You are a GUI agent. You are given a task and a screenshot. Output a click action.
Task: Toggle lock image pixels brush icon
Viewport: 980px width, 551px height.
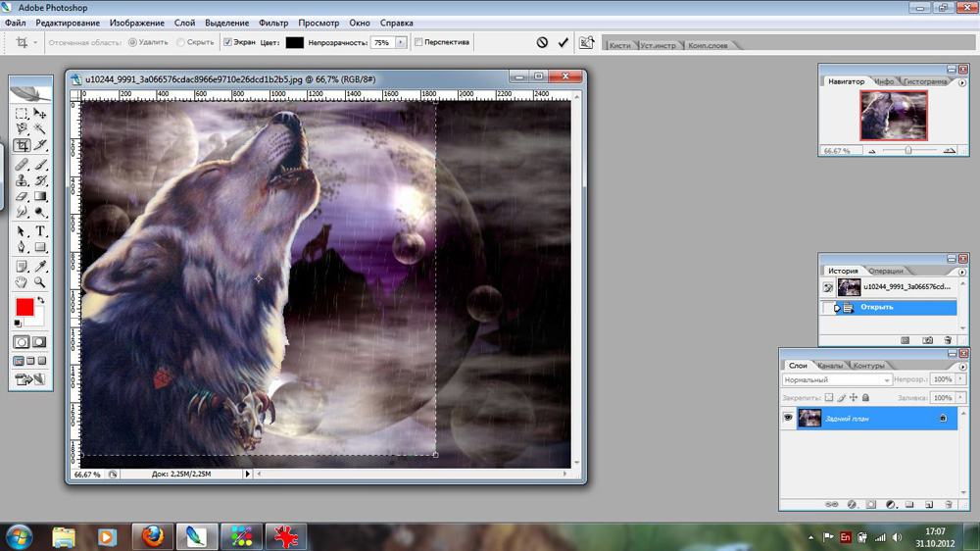pos(841,398)
